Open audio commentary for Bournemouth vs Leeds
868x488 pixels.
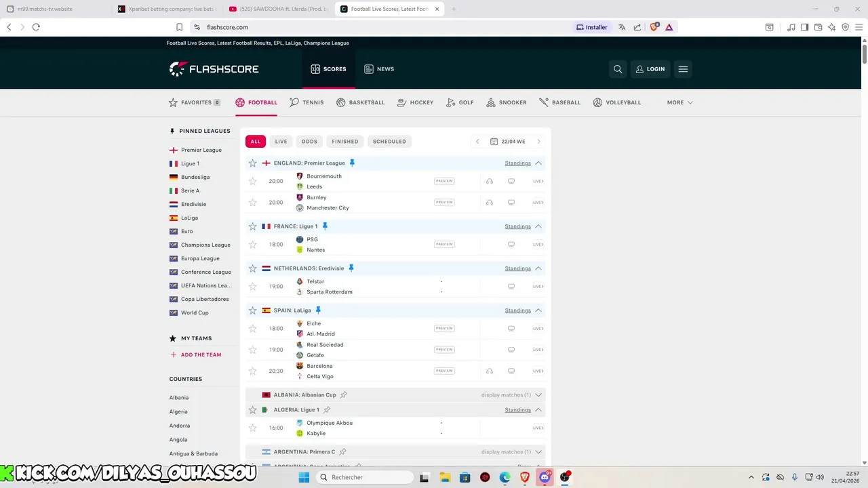point(490,181)
